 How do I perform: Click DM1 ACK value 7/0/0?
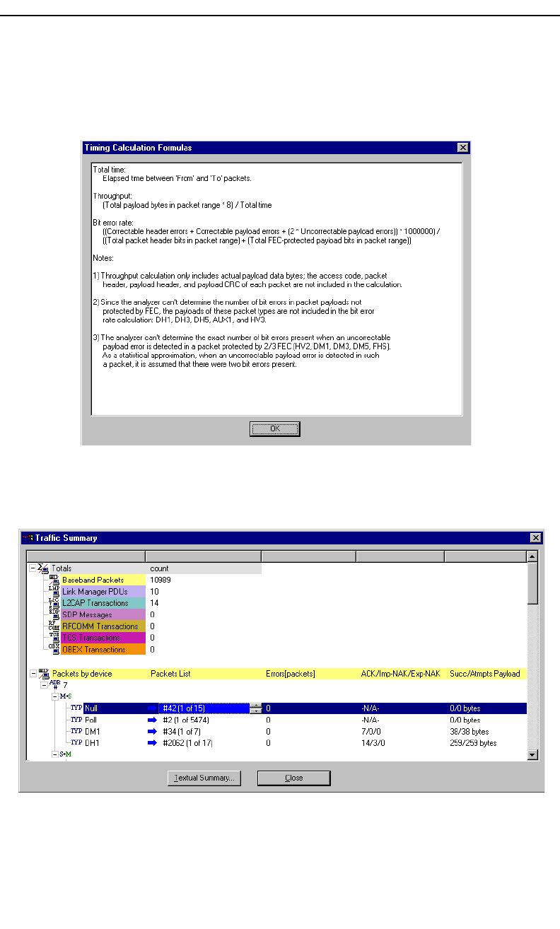tap(370, 732)
